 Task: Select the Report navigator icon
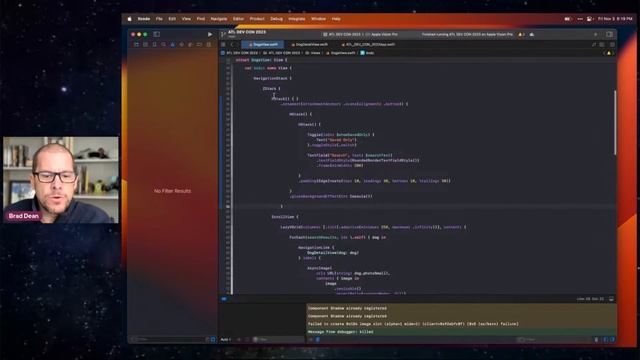click(209, 44)
